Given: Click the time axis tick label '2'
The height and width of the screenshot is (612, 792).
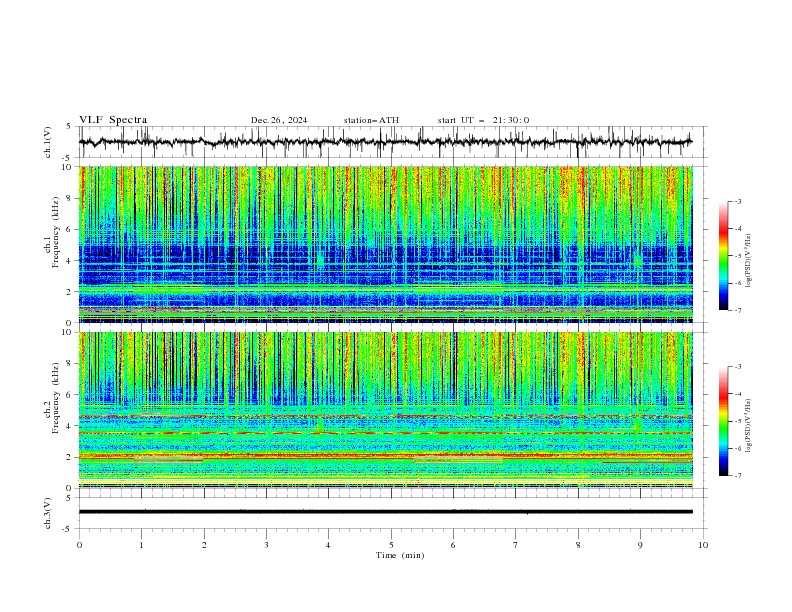Looking at the screenshot, I should [x=204, y=545].
